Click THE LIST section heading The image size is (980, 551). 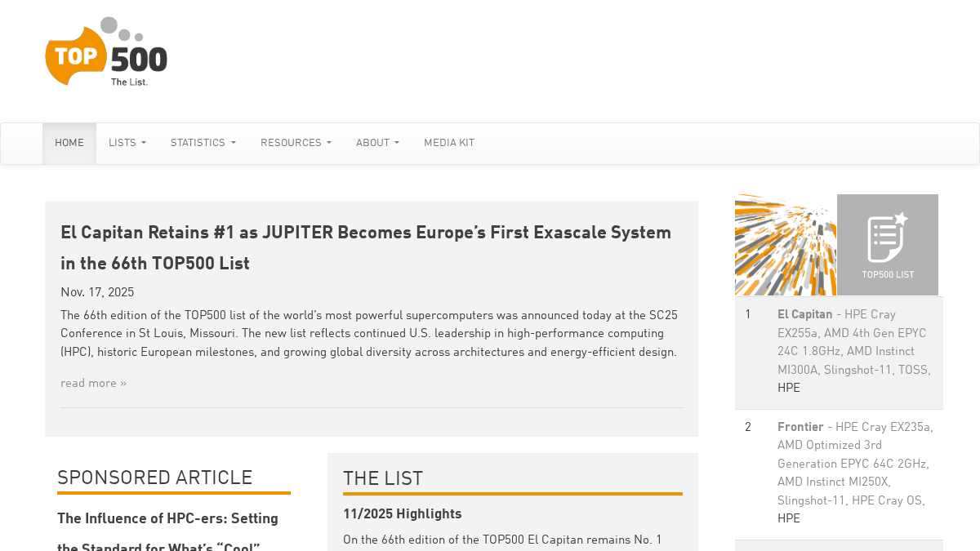tap(383, 478)
